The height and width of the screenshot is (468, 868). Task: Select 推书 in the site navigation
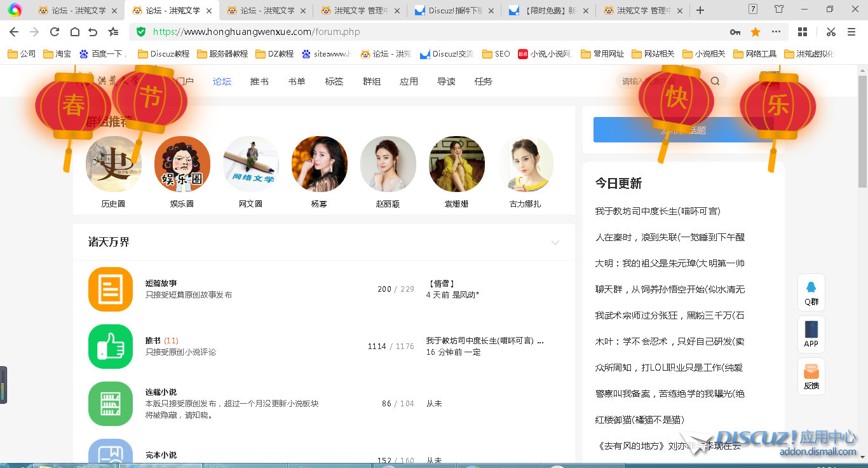(259, 81)
